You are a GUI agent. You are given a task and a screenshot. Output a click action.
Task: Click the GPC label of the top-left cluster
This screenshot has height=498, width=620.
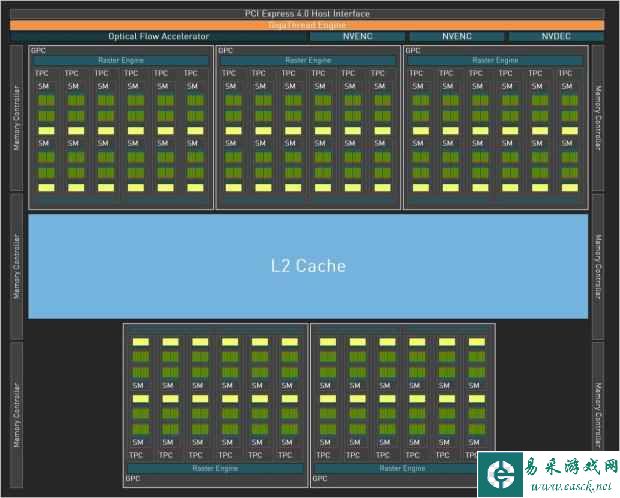[38, 50]
